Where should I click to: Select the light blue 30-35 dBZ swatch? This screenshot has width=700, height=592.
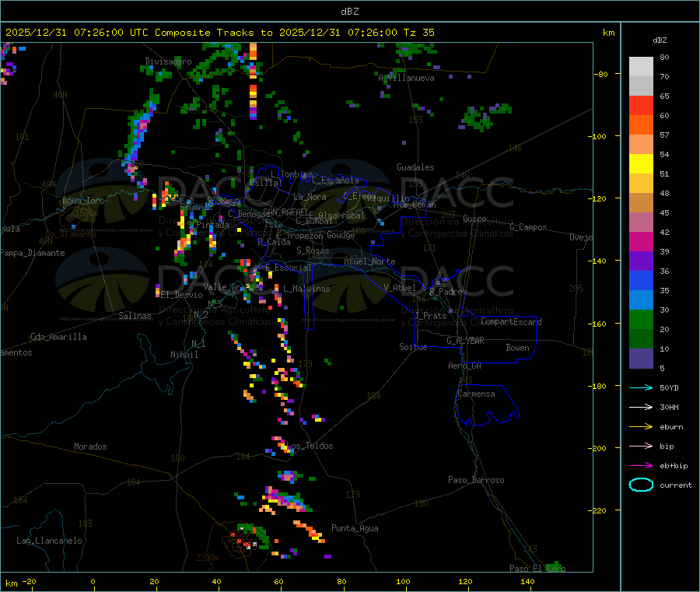(x=641, y=300)
